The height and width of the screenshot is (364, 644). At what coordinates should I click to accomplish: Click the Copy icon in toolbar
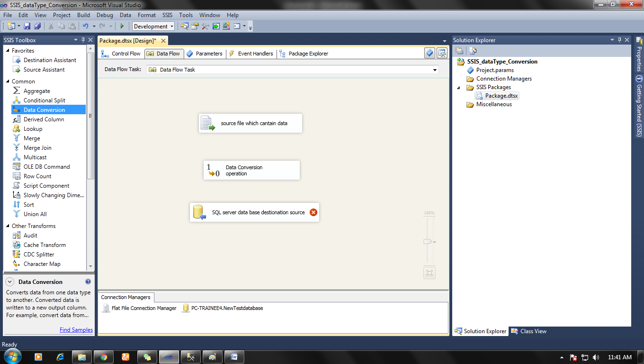[x=62, y=26]
